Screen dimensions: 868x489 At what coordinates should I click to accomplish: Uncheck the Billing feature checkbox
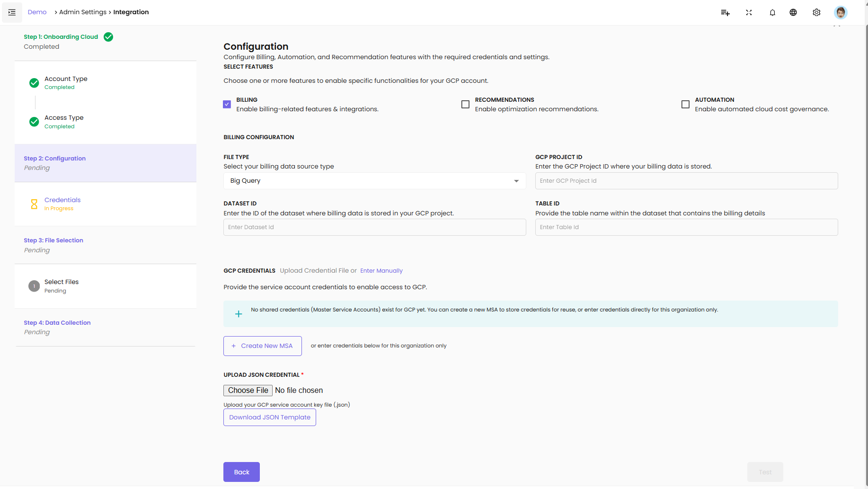(x=227, y=104)
